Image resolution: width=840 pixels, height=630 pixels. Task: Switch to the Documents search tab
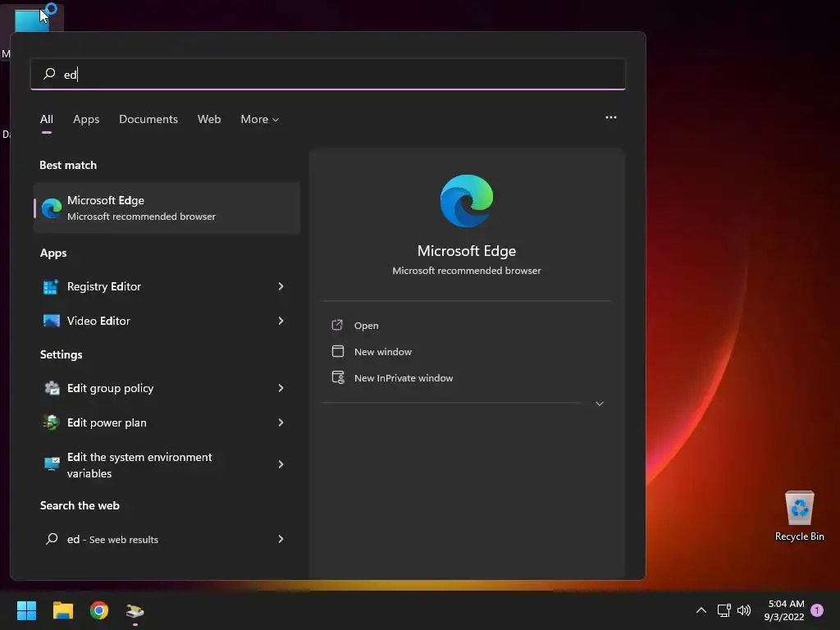[148, 119]
